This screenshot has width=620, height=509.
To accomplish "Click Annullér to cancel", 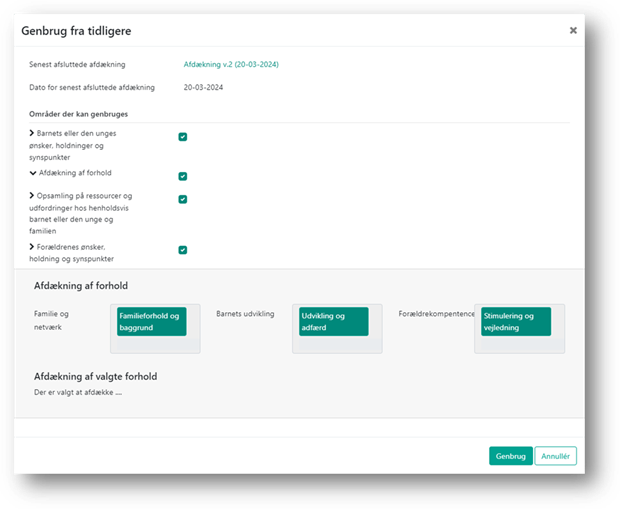I will (x=555, y=456).
